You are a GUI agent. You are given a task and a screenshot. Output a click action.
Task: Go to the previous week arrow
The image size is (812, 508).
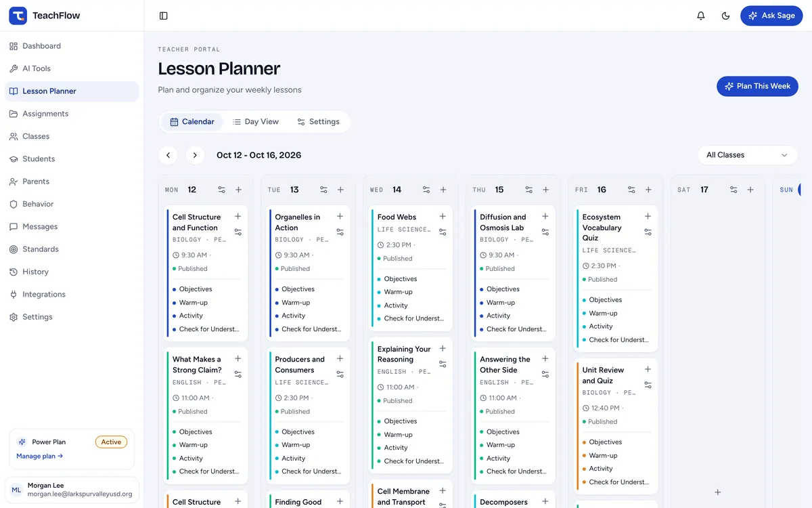168,155
